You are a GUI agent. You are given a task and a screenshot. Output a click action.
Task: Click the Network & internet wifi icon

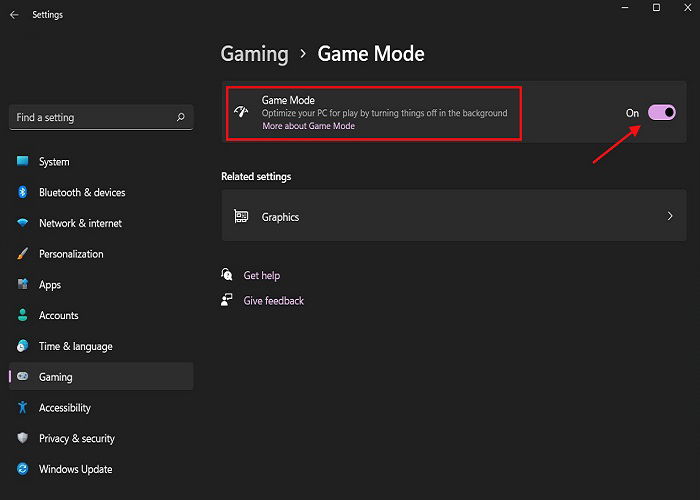click(22, 223)
